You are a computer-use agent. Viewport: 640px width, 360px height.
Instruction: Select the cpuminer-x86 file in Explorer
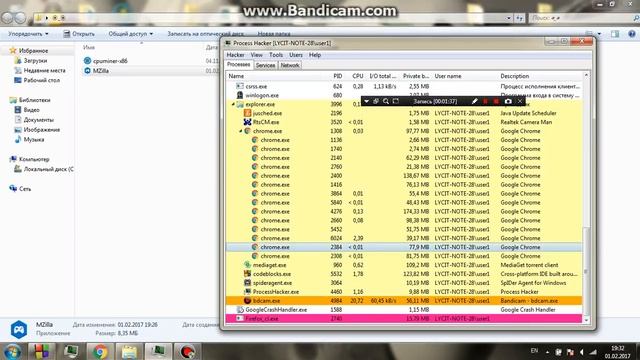[x=105, y=61]
